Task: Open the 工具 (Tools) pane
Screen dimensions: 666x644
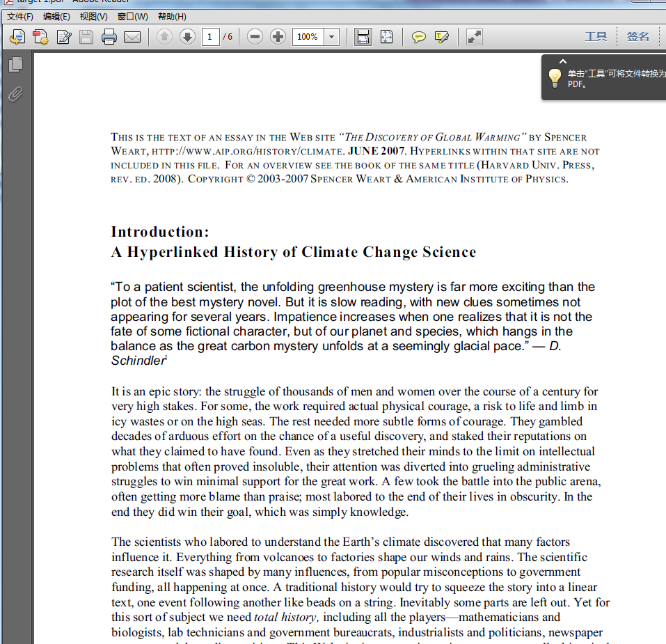Action: [596, 36]
